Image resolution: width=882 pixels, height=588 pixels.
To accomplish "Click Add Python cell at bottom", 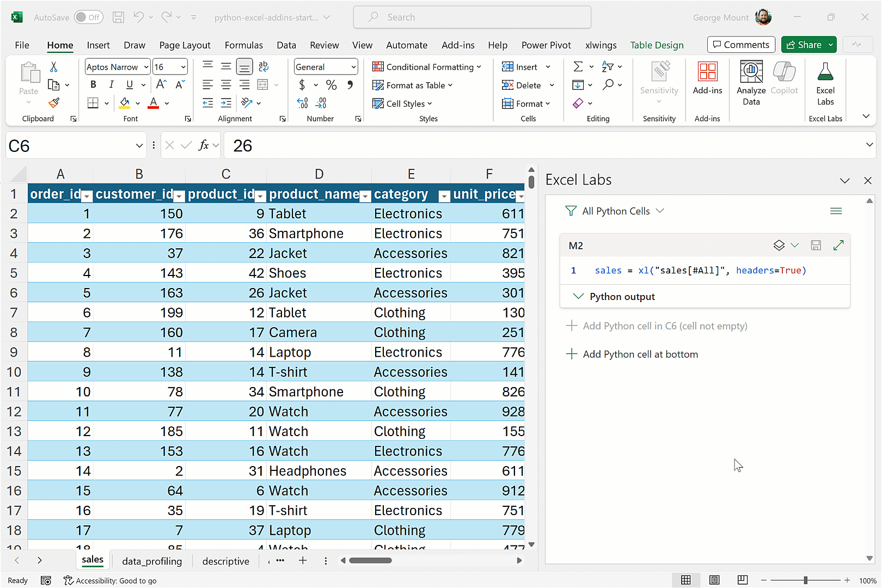I will pyautogui.click(x=640, y=354).
